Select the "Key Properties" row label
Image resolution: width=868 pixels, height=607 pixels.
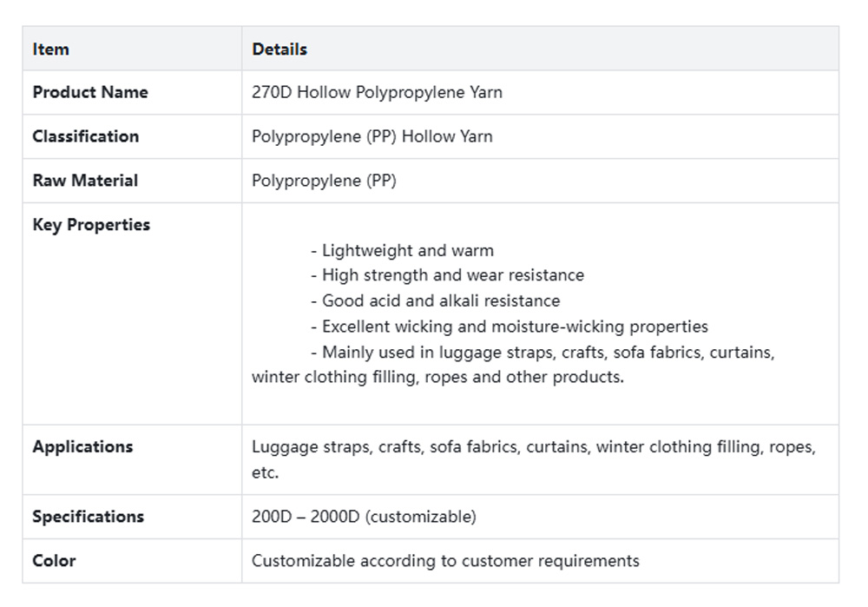click(91, 225)
